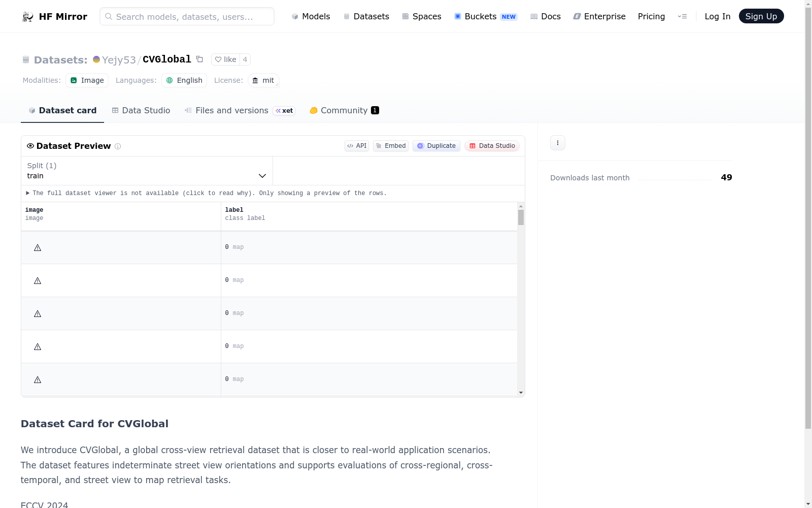Open Spaces in the navigation

point(421,16)
